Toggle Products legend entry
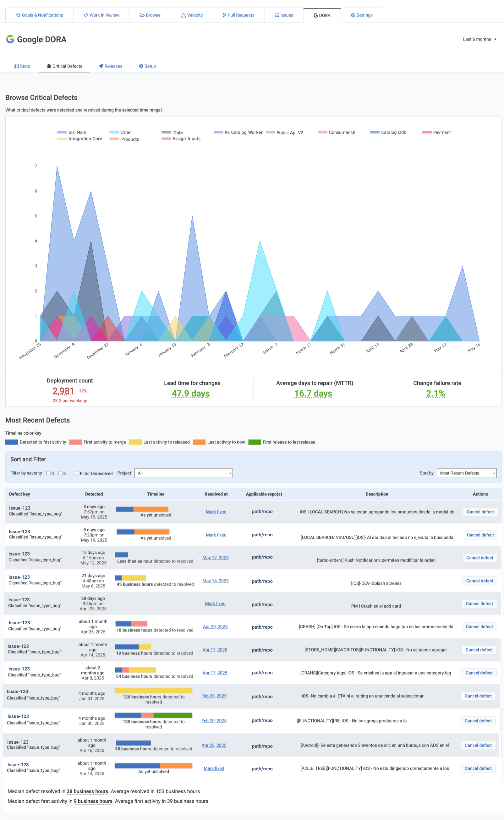504x820 pixels. [124, 139]
